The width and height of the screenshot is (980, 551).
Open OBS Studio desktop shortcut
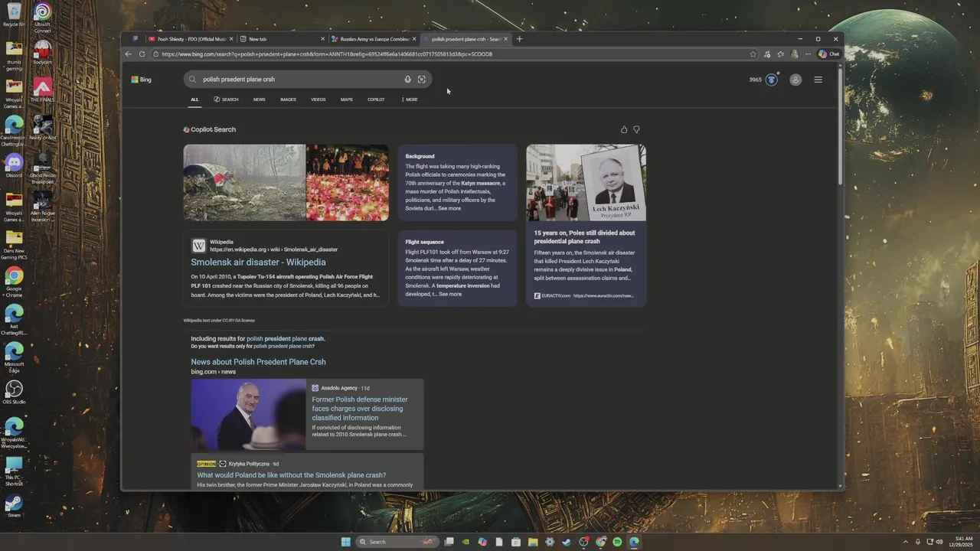(x=14, y=393)
